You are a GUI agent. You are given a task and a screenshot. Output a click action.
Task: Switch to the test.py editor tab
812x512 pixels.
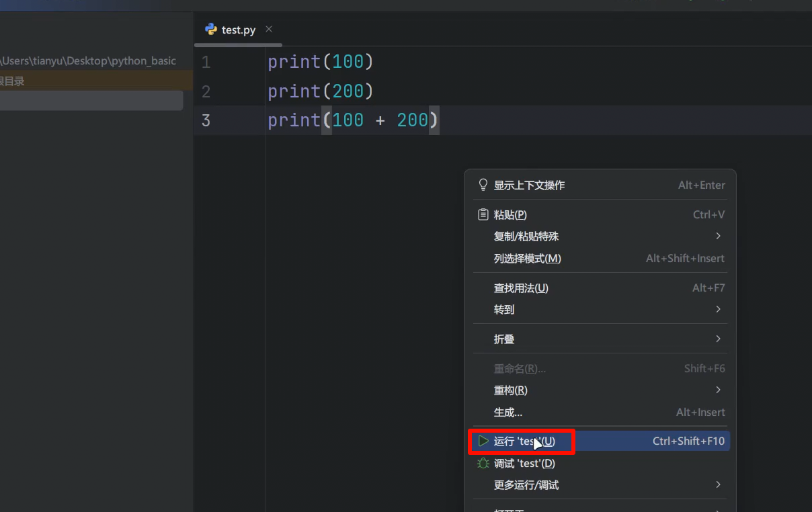(239, 30)
